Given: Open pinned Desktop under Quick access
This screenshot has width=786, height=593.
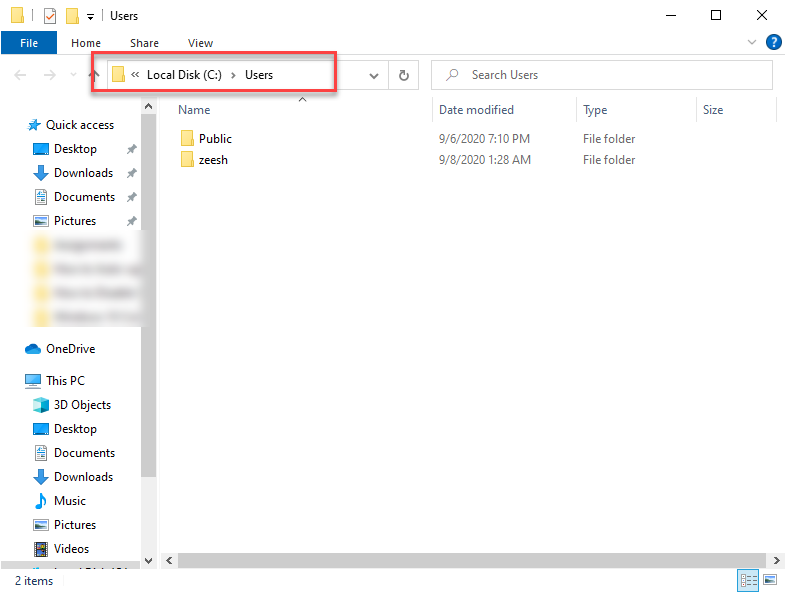Looking at the screenshot, I should coord(75,149).
